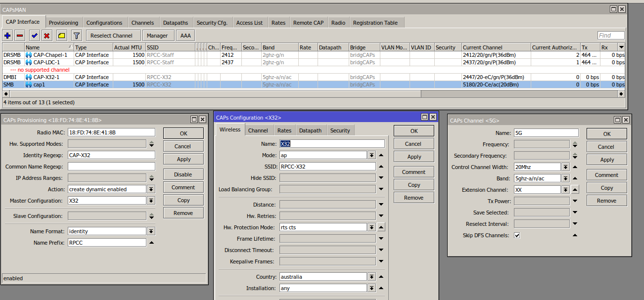Click the blue checkmark Enable icon
This screenshot has height=300, width=644.
(x=34, y=36)
